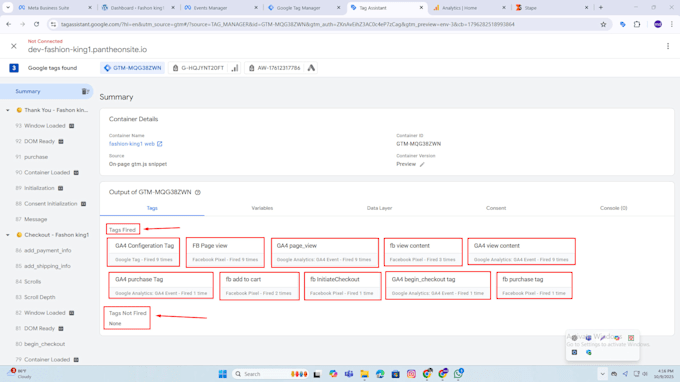Open the fashion-king1 web container link
The height and width of the screenshot is (382, 680).
135,144
